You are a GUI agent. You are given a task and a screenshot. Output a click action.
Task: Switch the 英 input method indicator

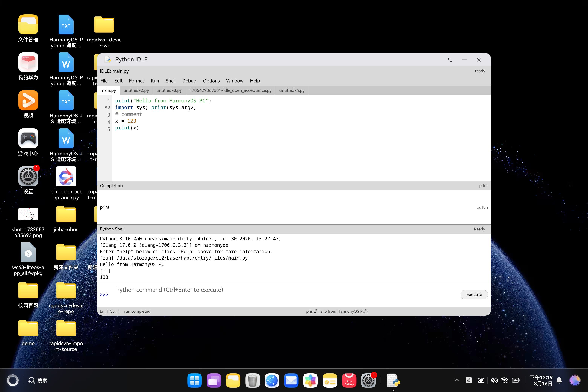(469, 380)
